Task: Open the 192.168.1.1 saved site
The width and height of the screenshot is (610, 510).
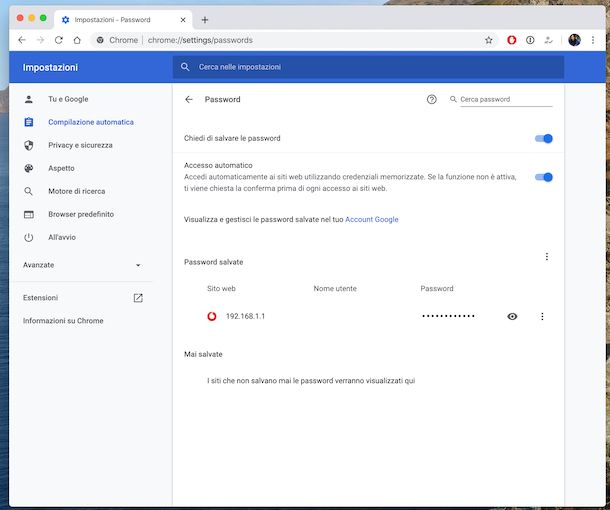Action: [x=245, y=316]
